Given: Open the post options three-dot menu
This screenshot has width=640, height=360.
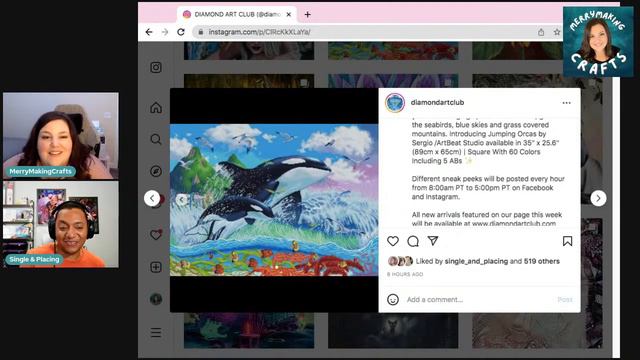Looking at the screenshot, I should pyautogui.click(x=567, y=103).
